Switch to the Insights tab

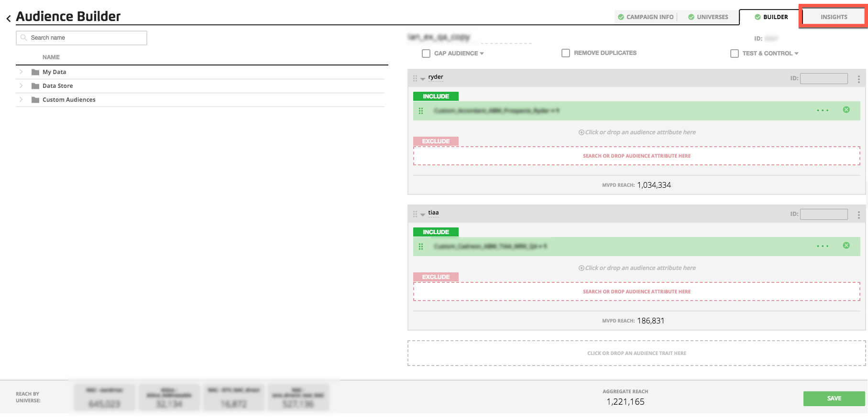click(834, 17)
